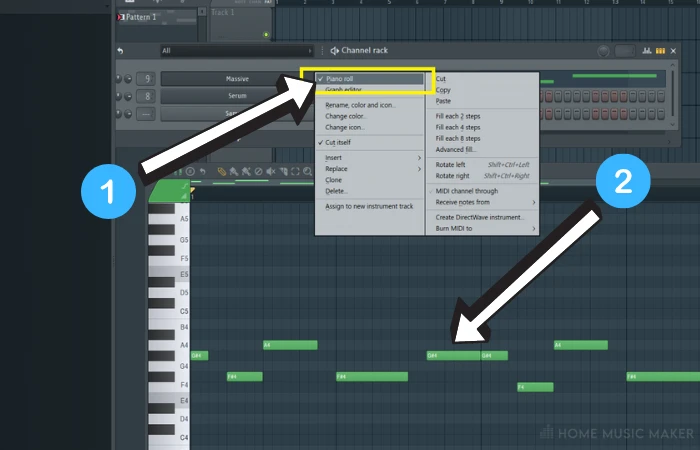Click the yellow playhead marker in piano roll
700x450 pixels.
pyautogui.click(x=193, y=191)
